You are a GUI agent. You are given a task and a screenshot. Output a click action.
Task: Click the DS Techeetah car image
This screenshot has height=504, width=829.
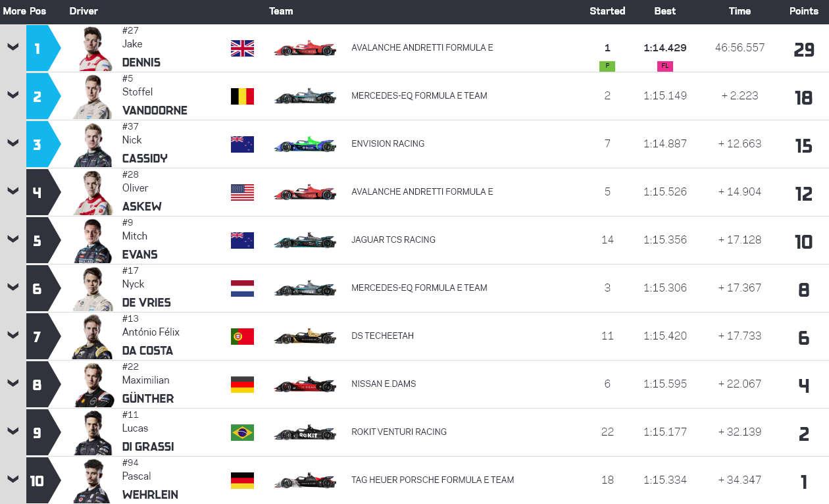[x=305, y=337]
